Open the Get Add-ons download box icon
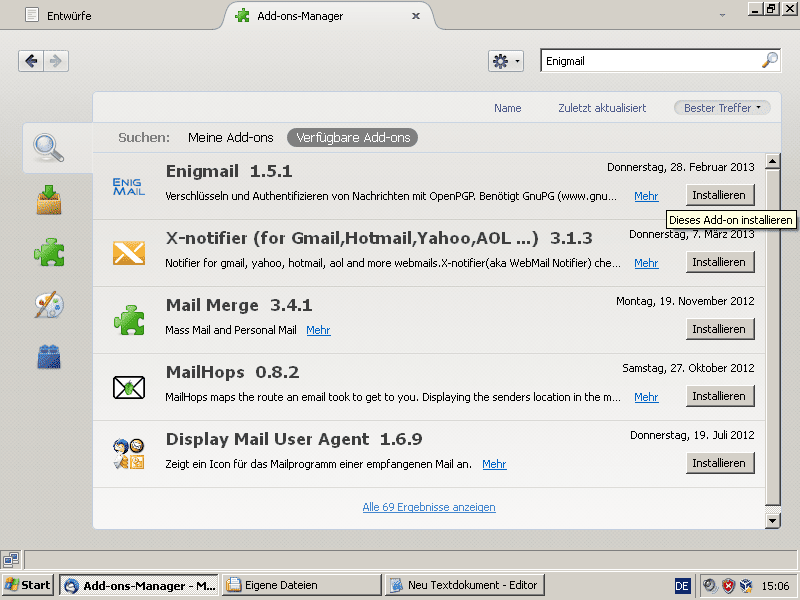The height and width of the screenshot is (600, 800). [x=50, y=200]
